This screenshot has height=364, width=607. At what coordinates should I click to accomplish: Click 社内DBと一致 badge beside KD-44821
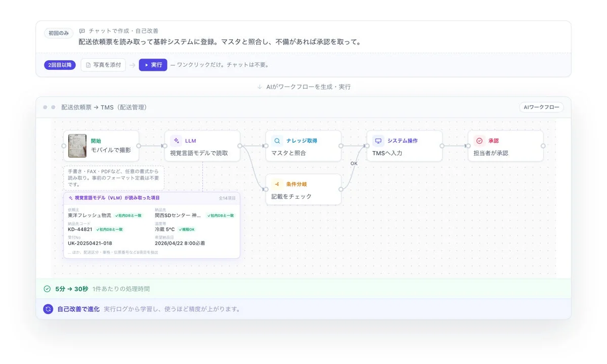point(109,230)
